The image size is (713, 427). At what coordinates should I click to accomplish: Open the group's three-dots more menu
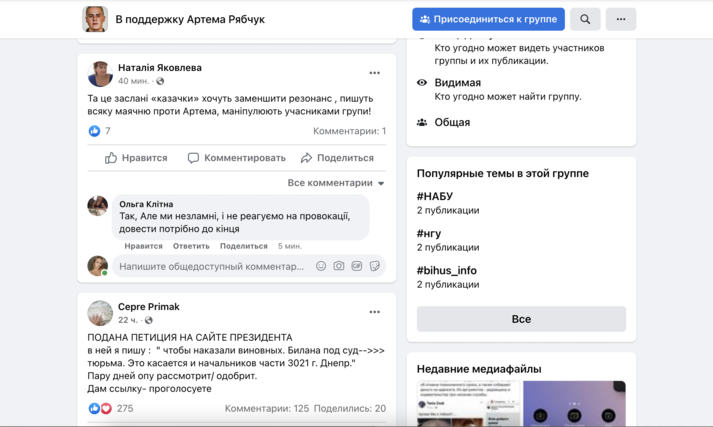coord(620,19)
